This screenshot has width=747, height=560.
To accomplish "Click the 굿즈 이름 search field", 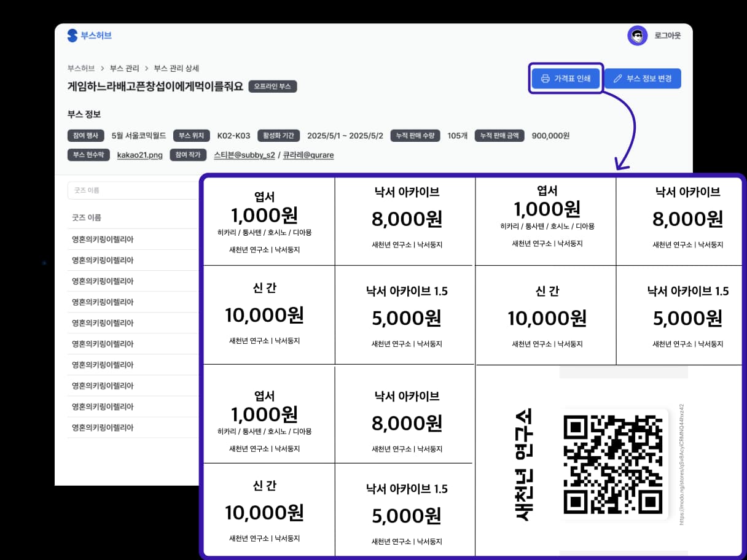I will (132, 190).
